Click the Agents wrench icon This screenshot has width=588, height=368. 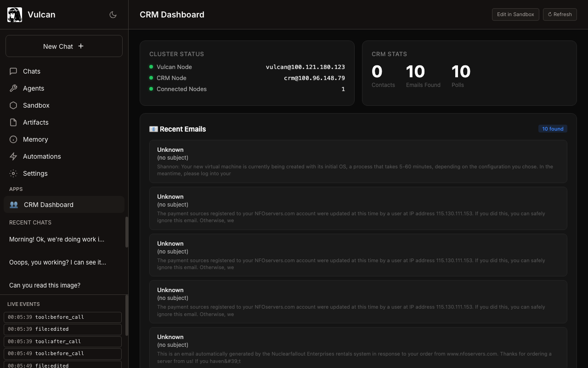pyautogui.click(x=13, y=88)
